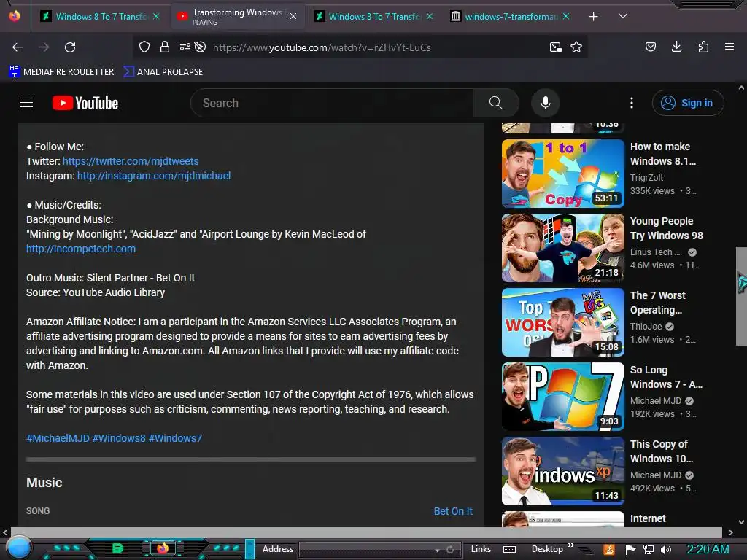Expand the Desktop toolbar chevron
Viewport: 747px width, 560px height.
(570, 545)
